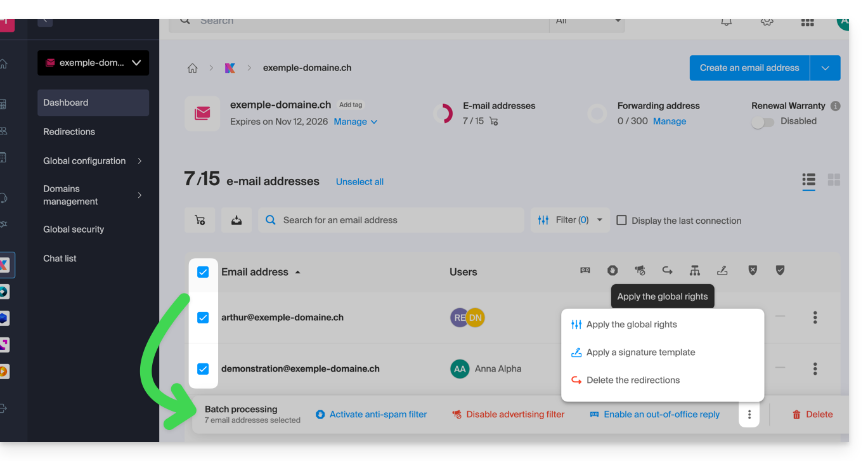Click the Users column header
Image resolution: width=868 pixels, height=461 pixels.
[x=463, y=272]
